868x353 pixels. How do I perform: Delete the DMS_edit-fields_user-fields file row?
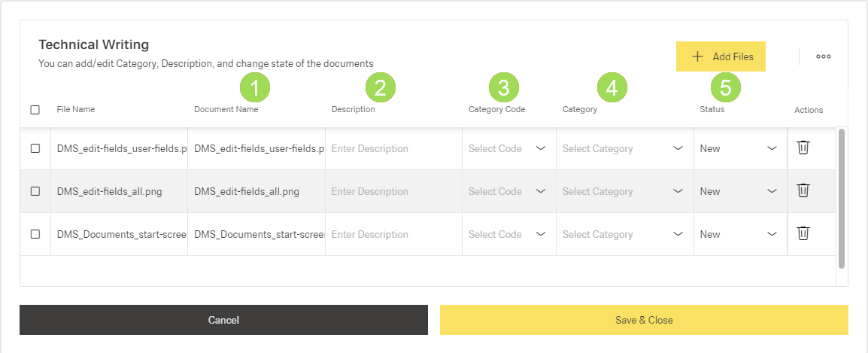pyautogui.click(x=803, y=148)
